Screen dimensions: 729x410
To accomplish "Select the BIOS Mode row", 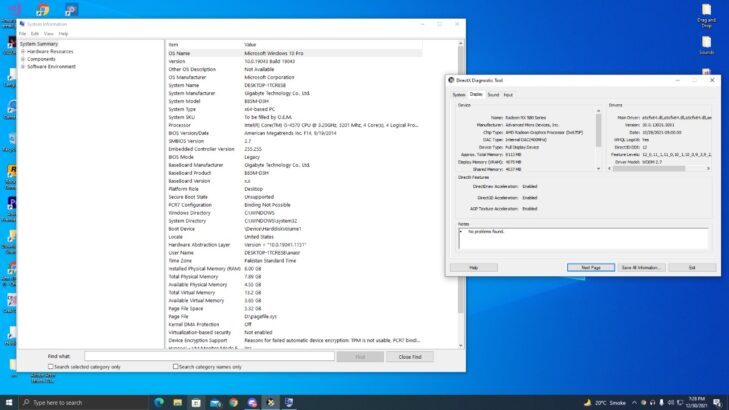I will tap(294, 157).
